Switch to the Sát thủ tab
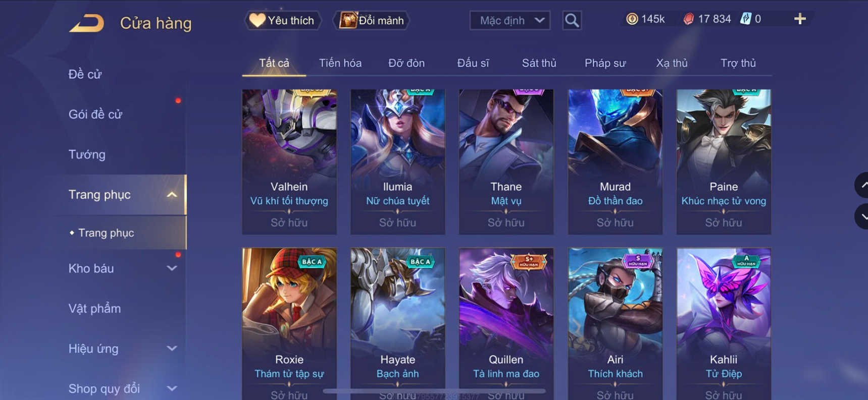868x400 pixels. 539,63
